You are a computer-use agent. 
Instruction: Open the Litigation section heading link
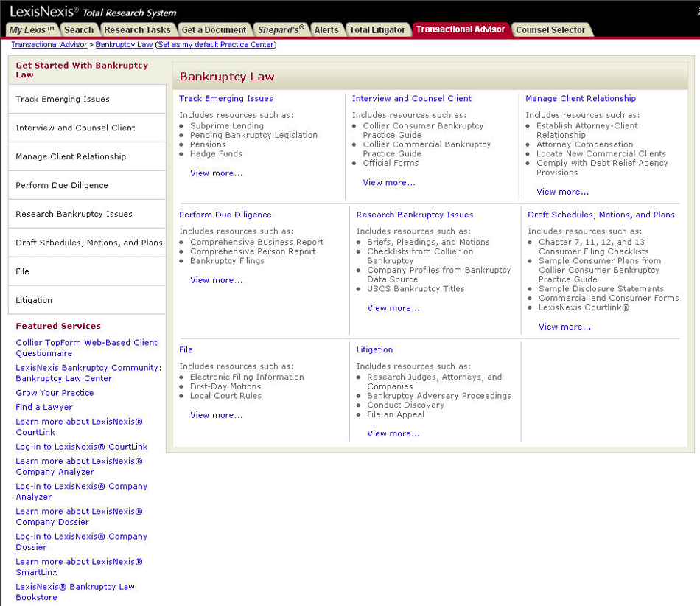click(x=374, y=349)
